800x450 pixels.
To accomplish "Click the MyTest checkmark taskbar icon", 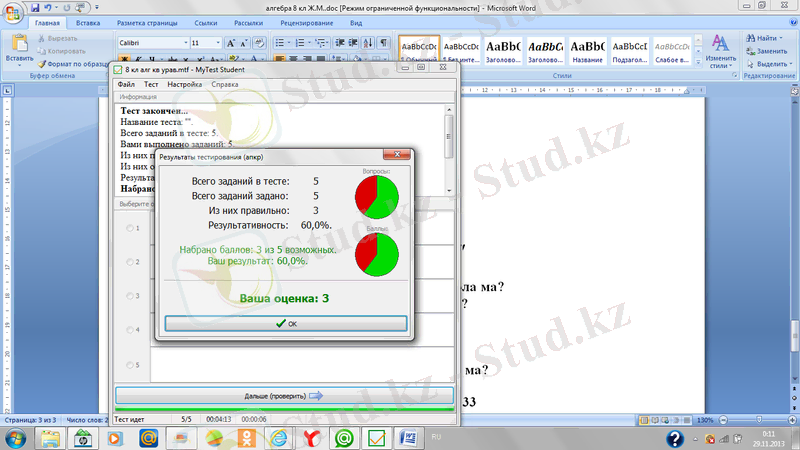I will click(x=376, y=438).
